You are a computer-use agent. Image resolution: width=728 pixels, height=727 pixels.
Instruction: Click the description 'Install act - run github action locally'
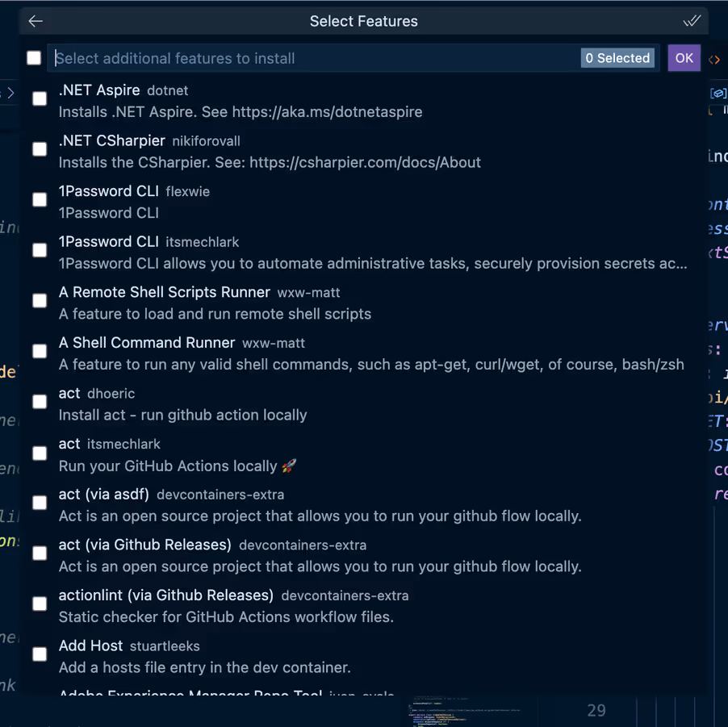pos(183,415)
